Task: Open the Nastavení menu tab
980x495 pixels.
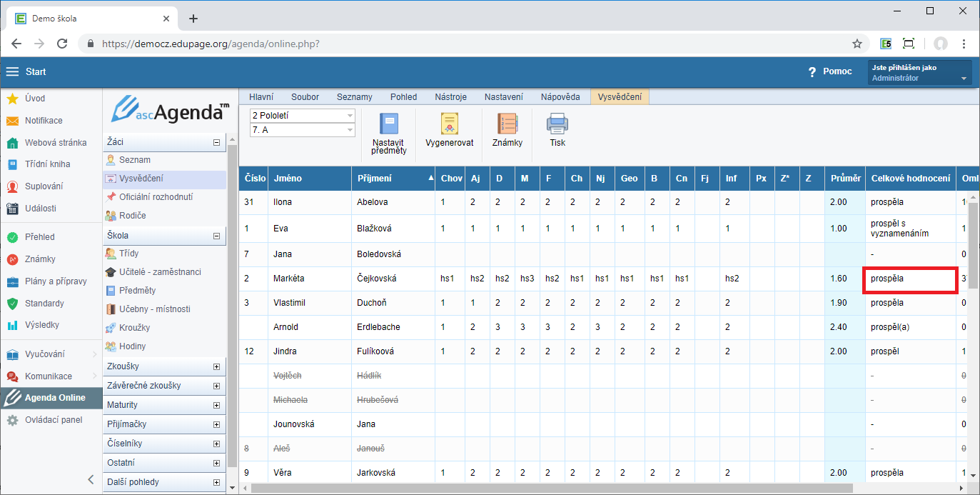Action: pos(504,97)
